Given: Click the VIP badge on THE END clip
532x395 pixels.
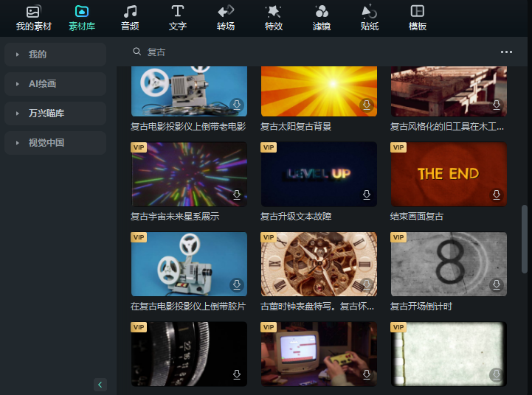Looking at the screenshot, I should 398,147.
